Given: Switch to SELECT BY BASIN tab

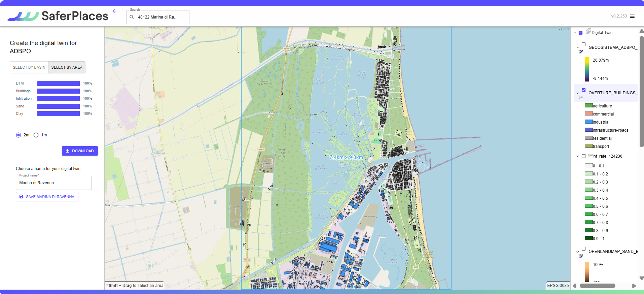Looking at the screenshot, I should click(29, 67).
